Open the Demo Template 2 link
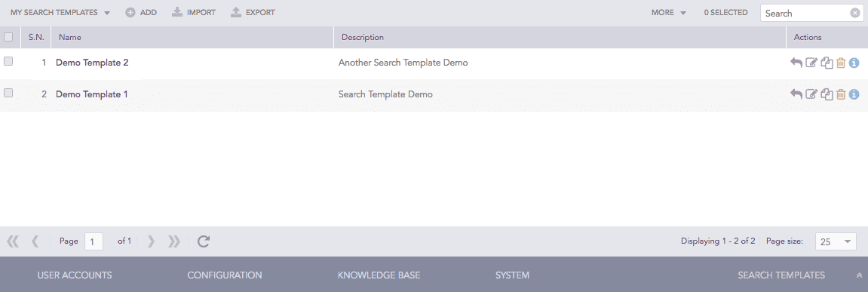This screenshot has height=292, width=868. (x=92, y=63)
